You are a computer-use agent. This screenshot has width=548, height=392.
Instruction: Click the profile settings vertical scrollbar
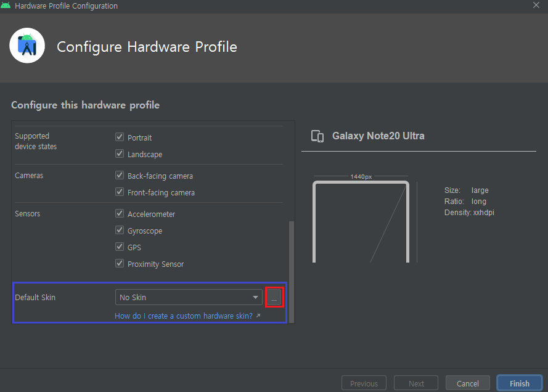292,272
